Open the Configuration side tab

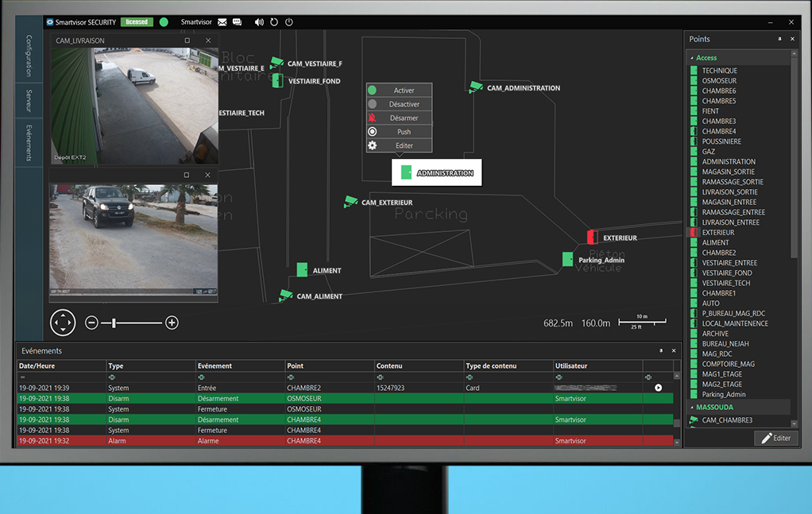(x=29, y=55)
